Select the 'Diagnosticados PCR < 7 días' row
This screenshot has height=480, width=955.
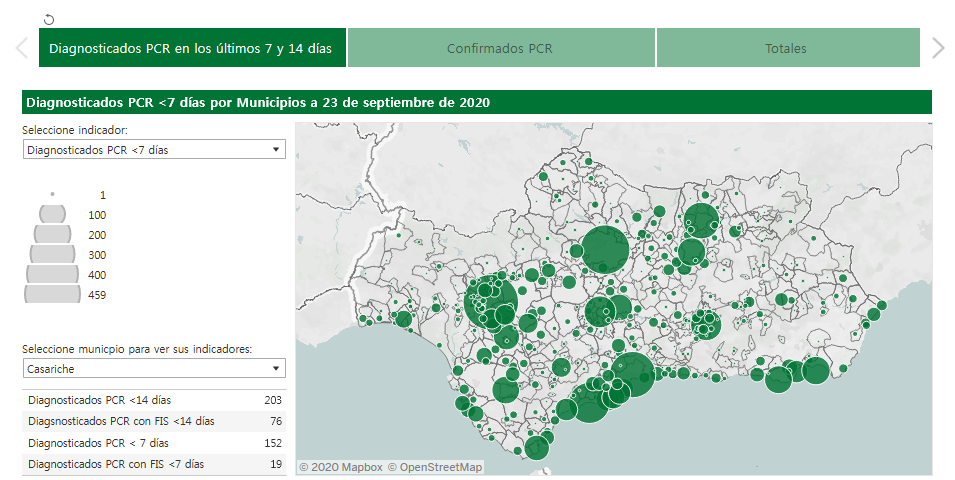point(154,442)
